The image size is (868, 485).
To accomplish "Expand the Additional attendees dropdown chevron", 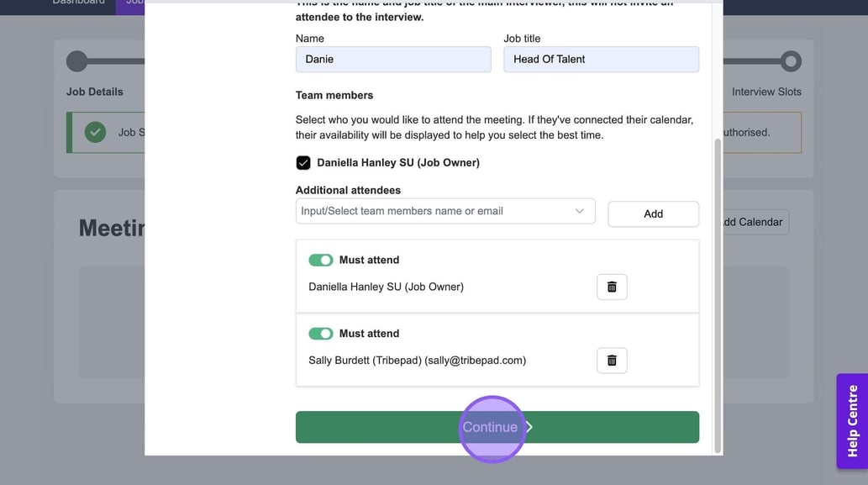I will pyautogui.click(x=579, y=211).
